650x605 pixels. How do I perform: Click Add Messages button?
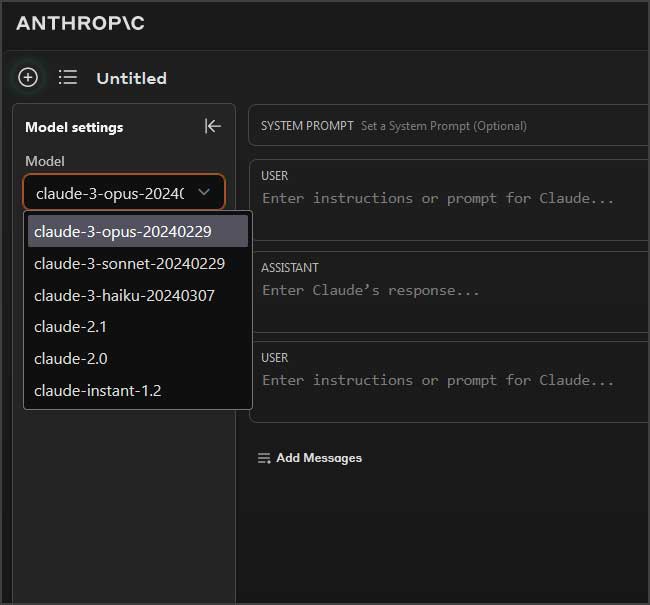(x=310, y=458)
